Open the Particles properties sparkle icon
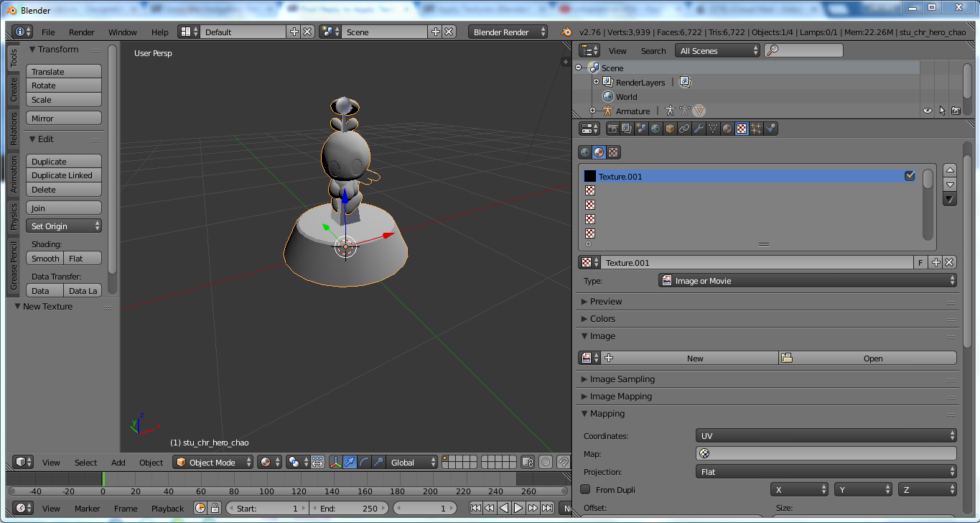This screenshot has height=523, width=980. click(756, 129)
